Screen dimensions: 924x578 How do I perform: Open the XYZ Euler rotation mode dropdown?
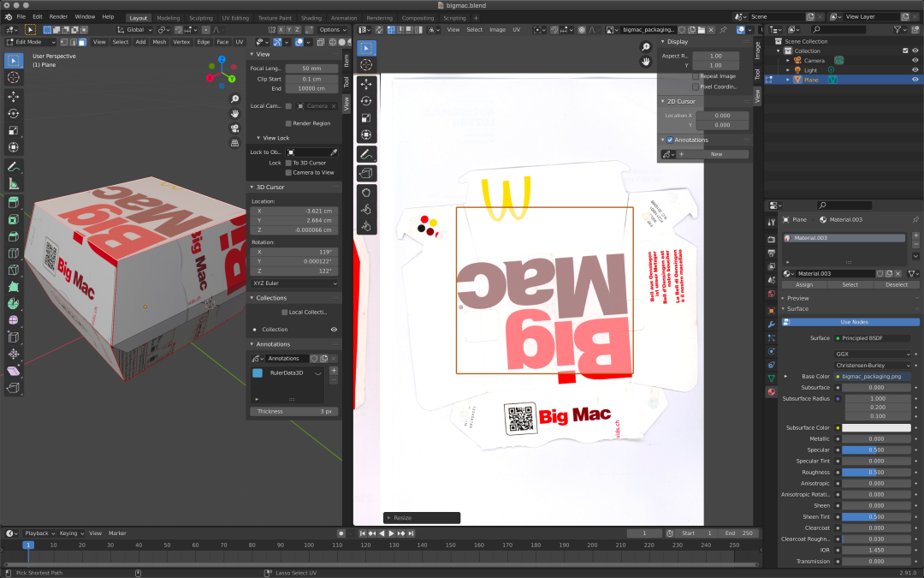tap(294, 283)
